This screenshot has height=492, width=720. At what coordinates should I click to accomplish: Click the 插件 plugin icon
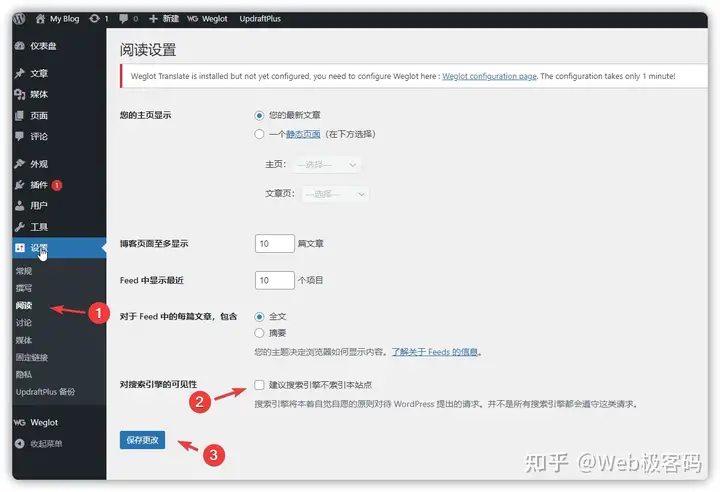(x=19, y=185)
